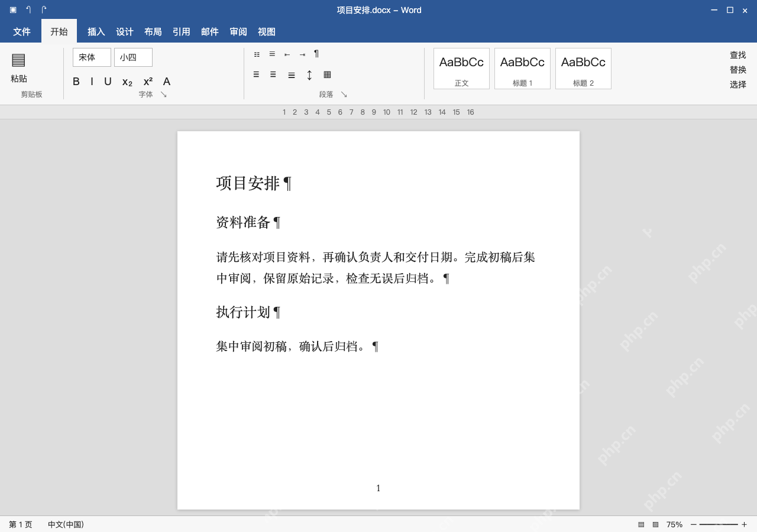
Task: Open the font name box showing 宋体
Action: click(x=92, y=57)
